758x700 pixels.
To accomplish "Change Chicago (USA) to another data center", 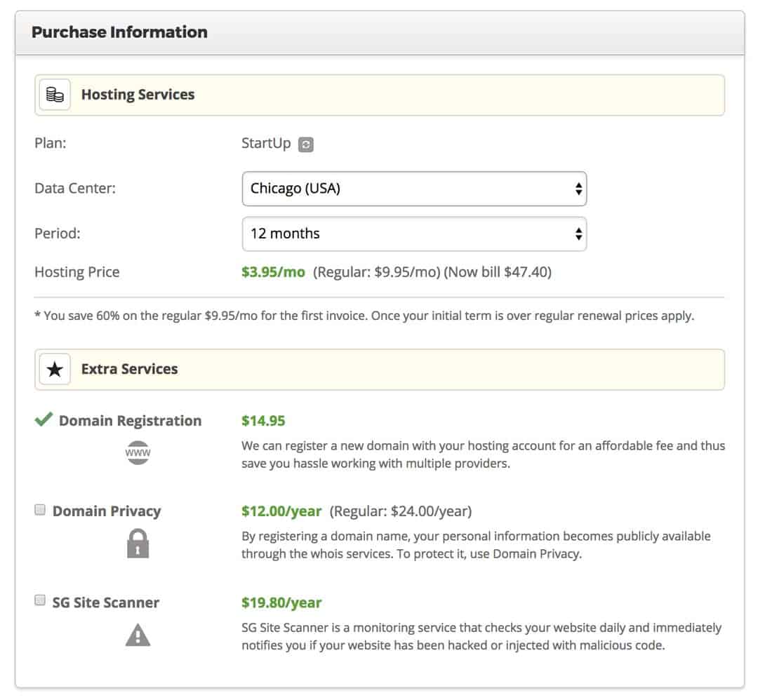I will (414, 188).
